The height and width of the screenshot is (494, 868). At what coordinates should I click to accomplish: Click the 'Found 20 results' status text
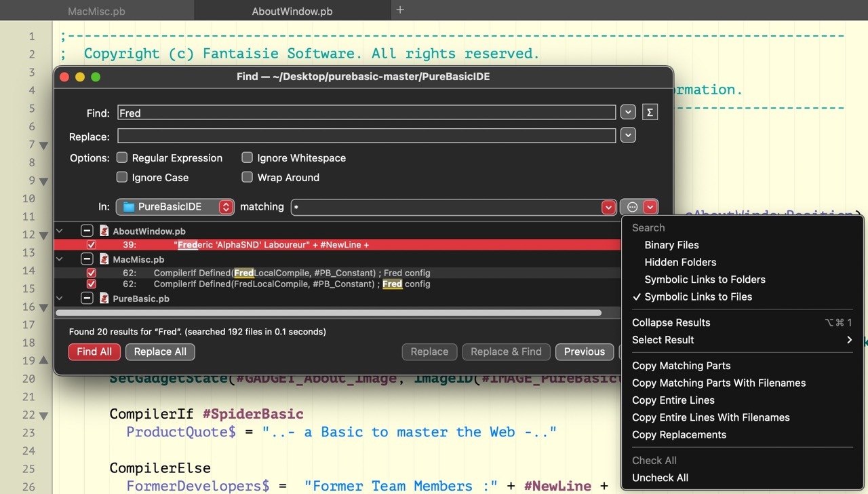tap(197, 332)
